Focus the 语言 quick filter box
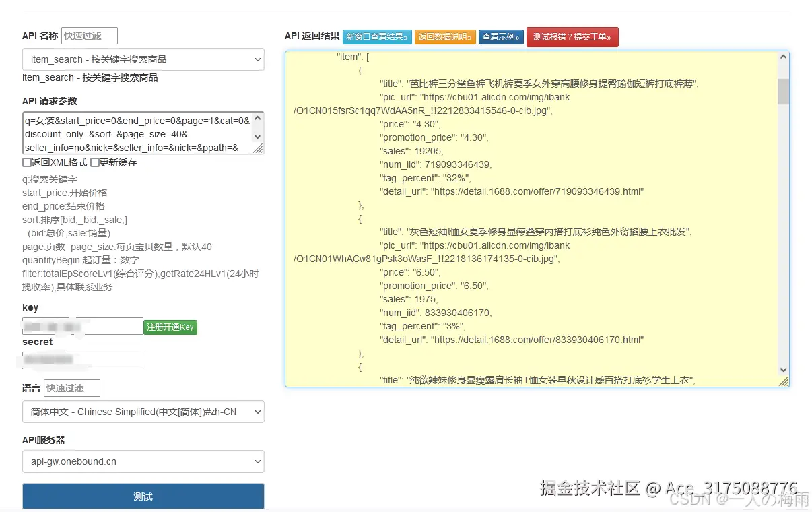Image resolution: width=812 pixels, height=512 pixels. [71, 387]
